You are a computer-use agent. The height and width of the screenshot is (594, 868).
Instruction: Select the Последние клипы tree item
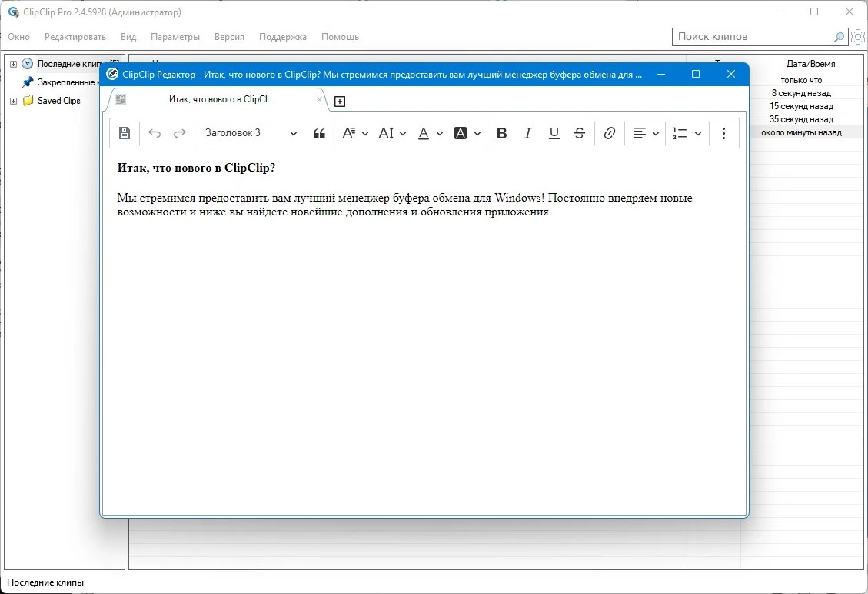[x=70, y=64]
